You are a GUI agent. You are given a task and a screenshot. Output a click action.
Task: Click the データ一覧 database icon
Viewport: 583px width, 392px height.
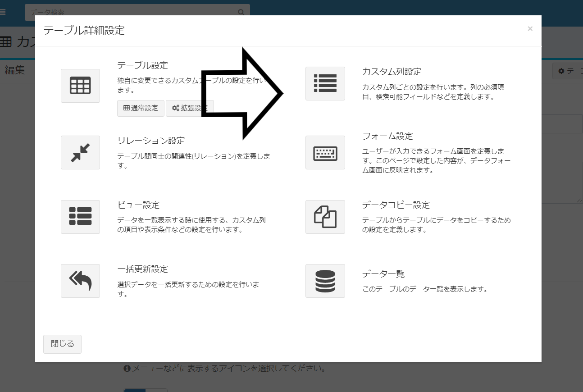325,281
